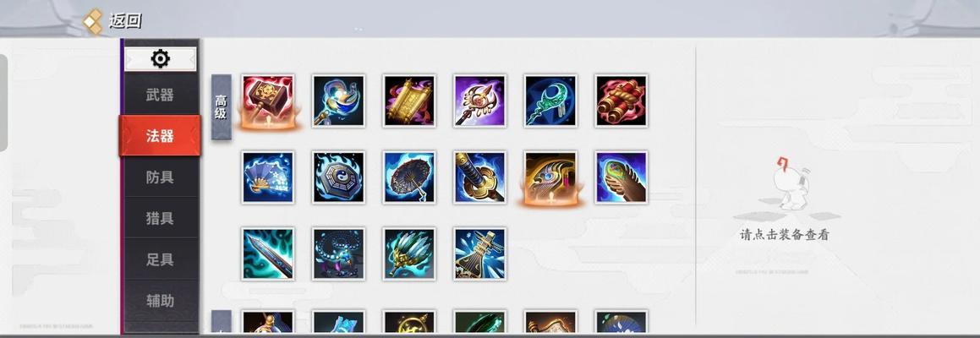
Task: Pick the red firecracker equipment icon
Action: (621, 101)
